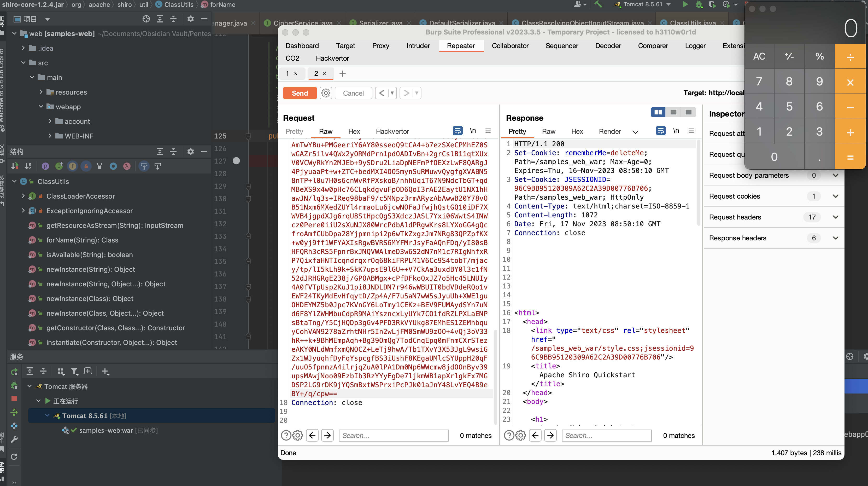Sort structure members alphabetically
Viewport: 868px width, 486px height.
click(x=28, y=166)
